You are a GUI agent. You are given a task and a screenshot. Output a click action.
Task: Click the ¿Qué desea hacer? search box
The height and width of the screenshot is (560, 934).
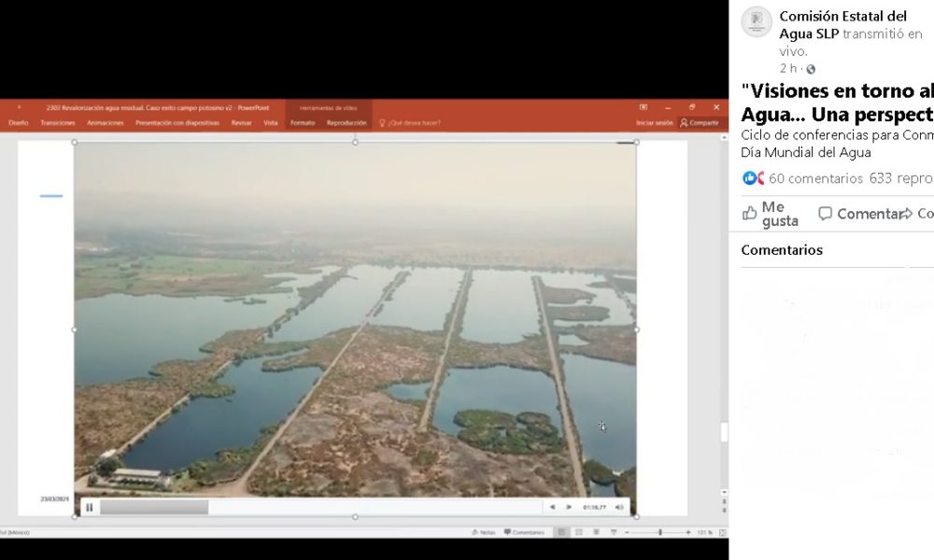(x=410, y=123)
